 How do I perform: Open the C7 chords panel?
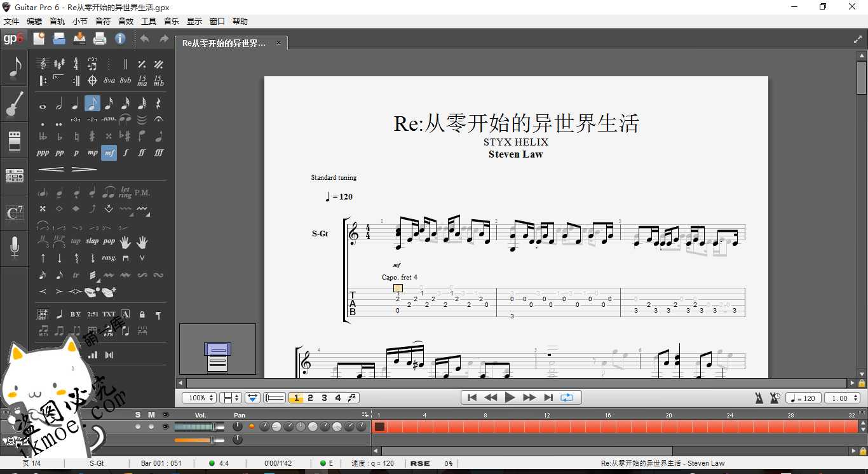(x=14, y=213)
